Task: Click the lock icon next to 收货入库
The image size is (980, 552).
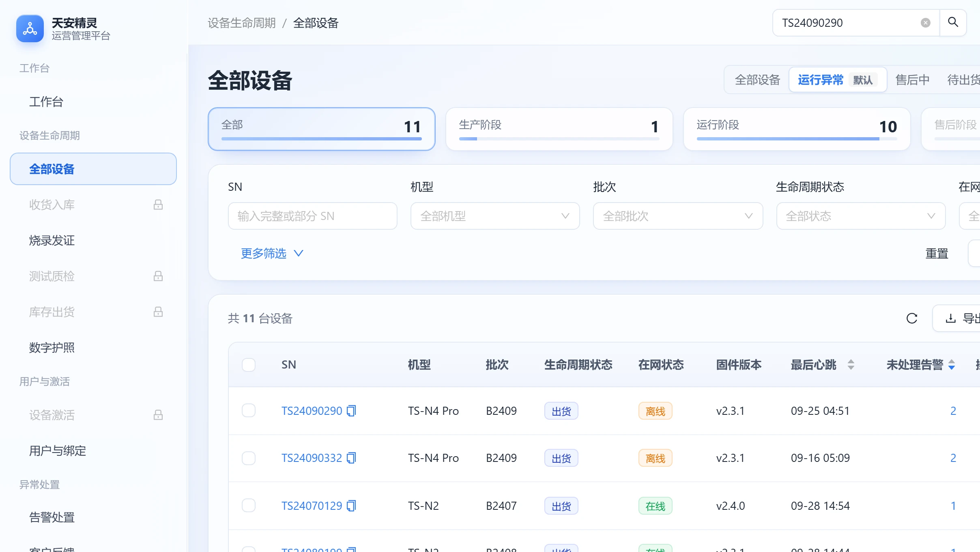Action: tap(158, 205)
